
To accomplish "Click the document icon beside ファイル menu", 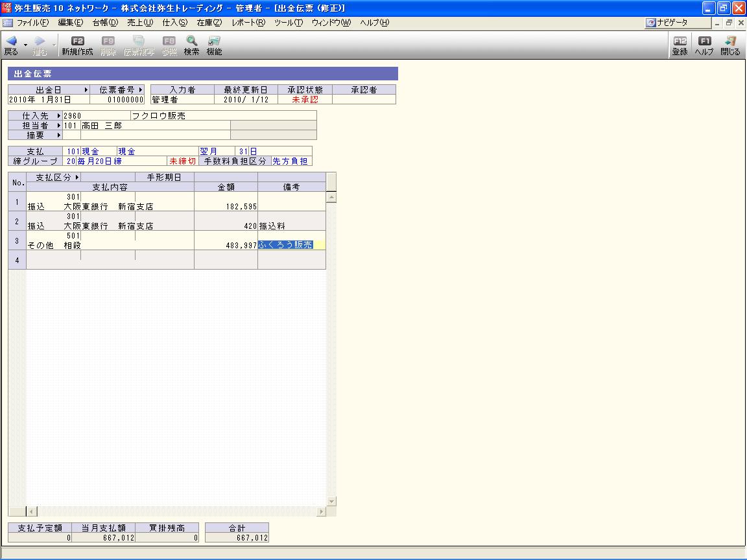I will click(8, 23).
